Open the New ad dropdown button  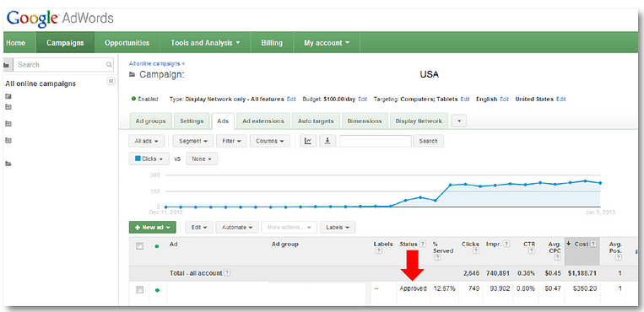point(153,228)
